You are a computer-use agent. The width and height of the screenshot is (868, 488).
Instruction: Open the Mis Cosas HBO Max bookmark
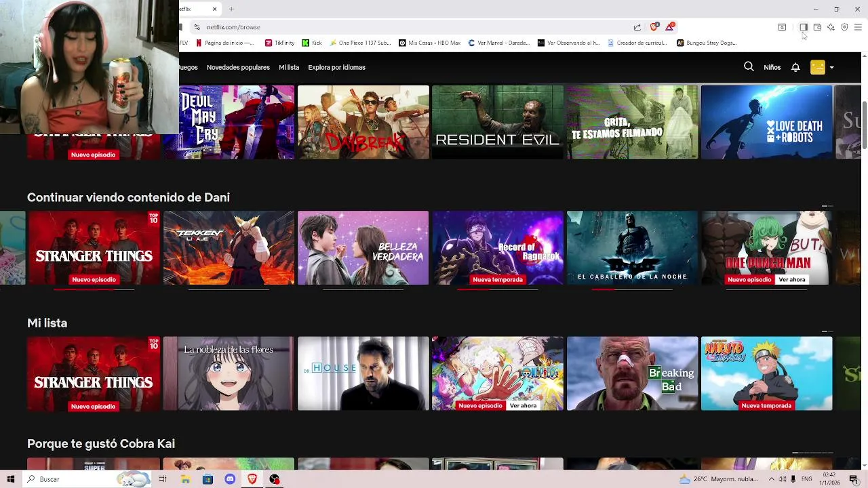coord(430,43)
